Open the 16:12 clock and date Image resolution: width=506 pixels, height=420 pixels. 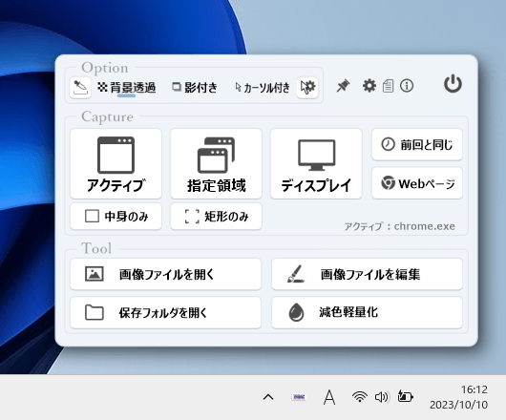[x=458, y=397]
